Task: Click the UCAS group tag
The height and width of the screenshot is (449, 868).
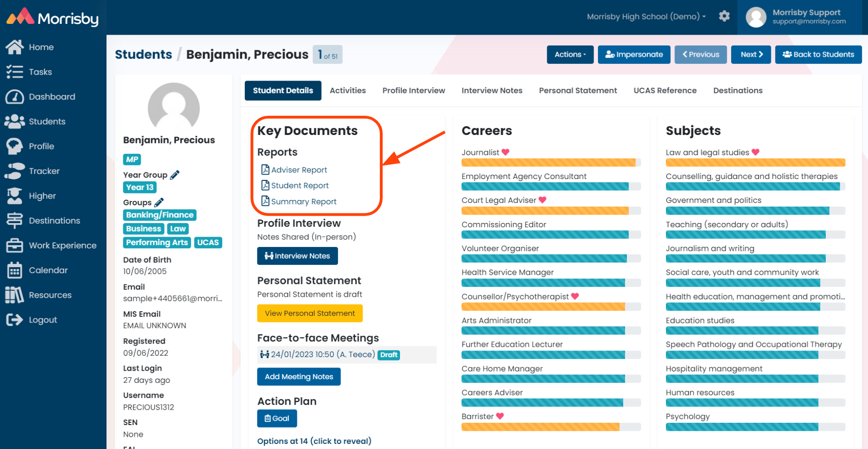Action: (208, 242)
